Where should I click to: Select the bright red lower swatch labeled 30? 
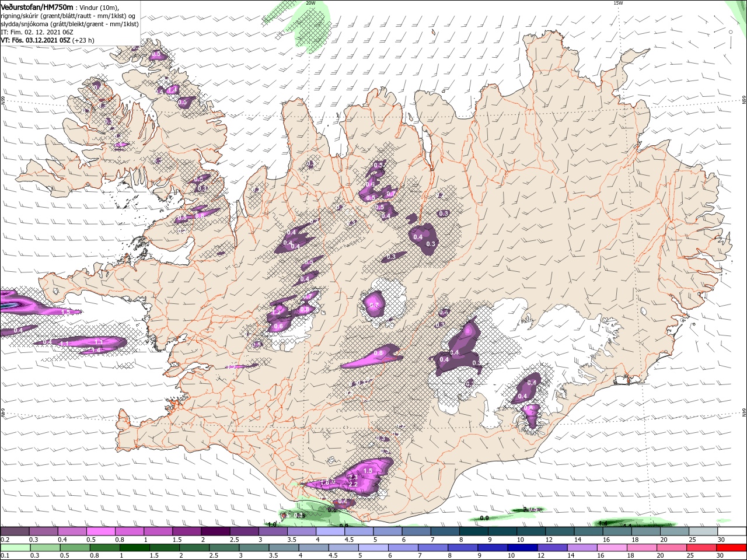pyautogui.click(x=732, y=548)
